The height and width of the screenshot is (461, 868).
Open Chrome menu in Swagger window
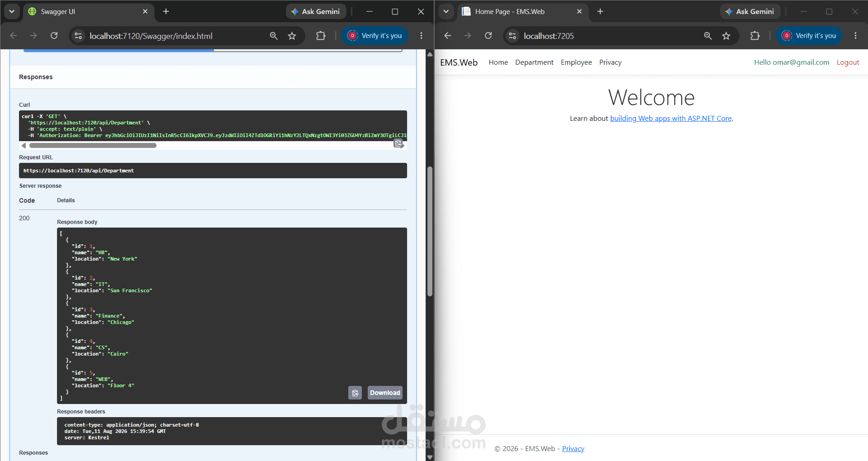click(x=421, y=36)
